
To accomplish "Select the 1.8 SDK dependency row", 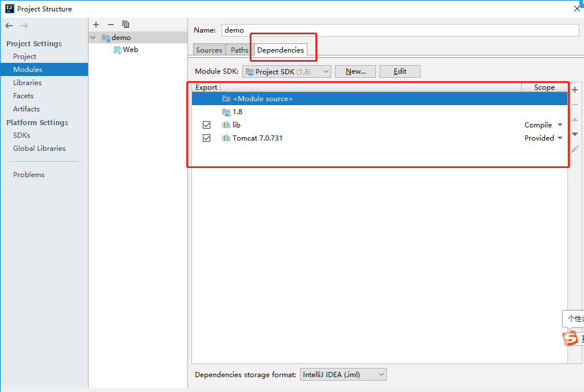I will (379, 112).
